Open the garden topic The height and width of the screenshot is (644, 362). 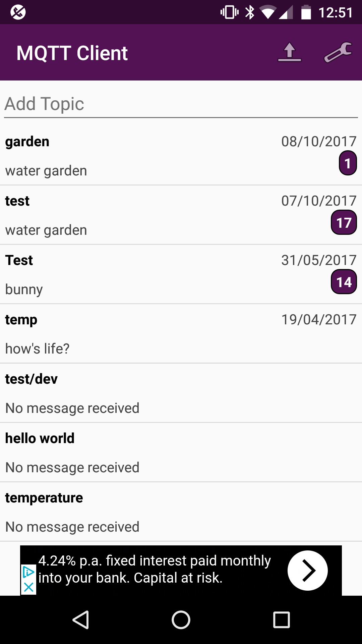[x=134, y=156]
